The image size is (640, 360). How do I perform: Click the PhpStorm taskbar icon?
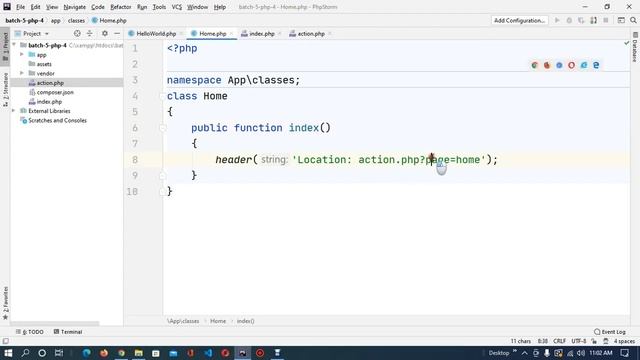(x=242, y=353)
